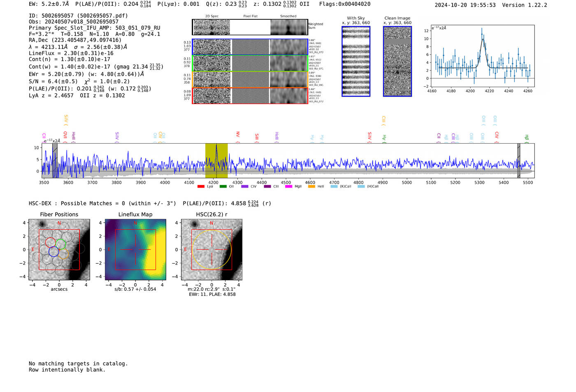Click the red Lyα legend swatch
The height and width of the screenshot is (392, 576).
(201, 187)
